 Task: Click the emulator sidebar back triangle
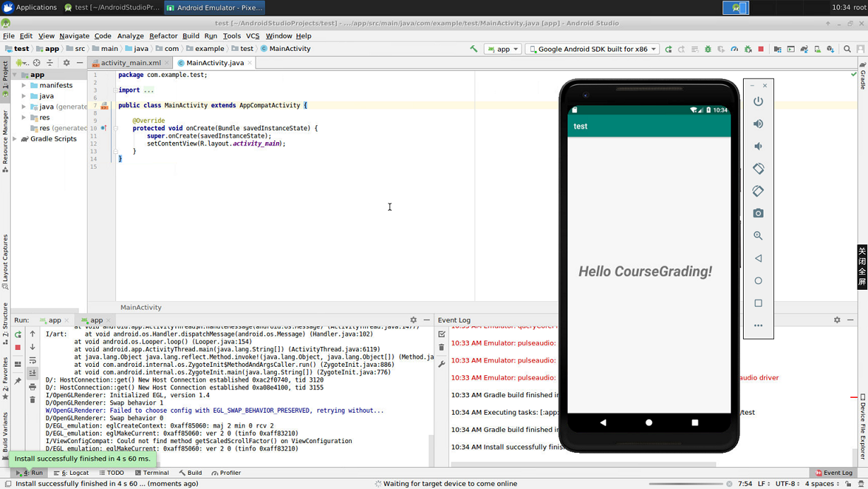pos(758,259)
